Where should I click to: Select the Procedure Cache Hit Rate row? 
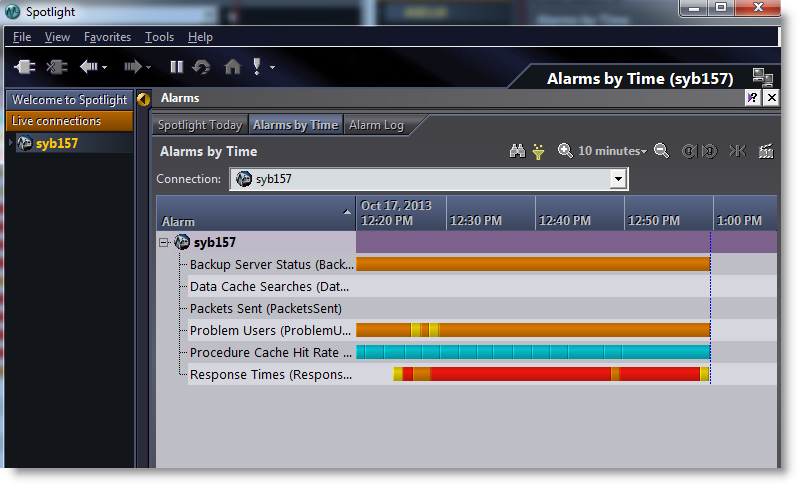click(x=271, y=352)
